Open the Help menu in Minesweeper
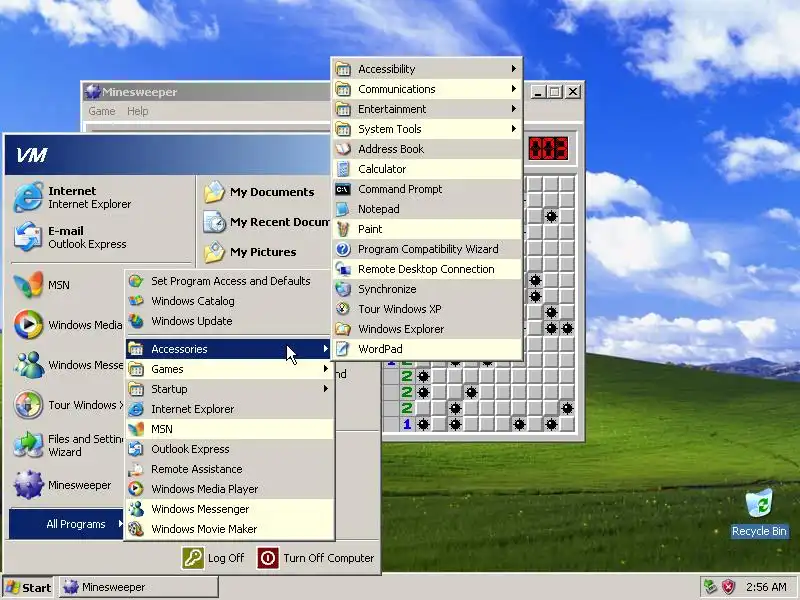This screenshot has height=600, width=800. (x=137, y=111)
